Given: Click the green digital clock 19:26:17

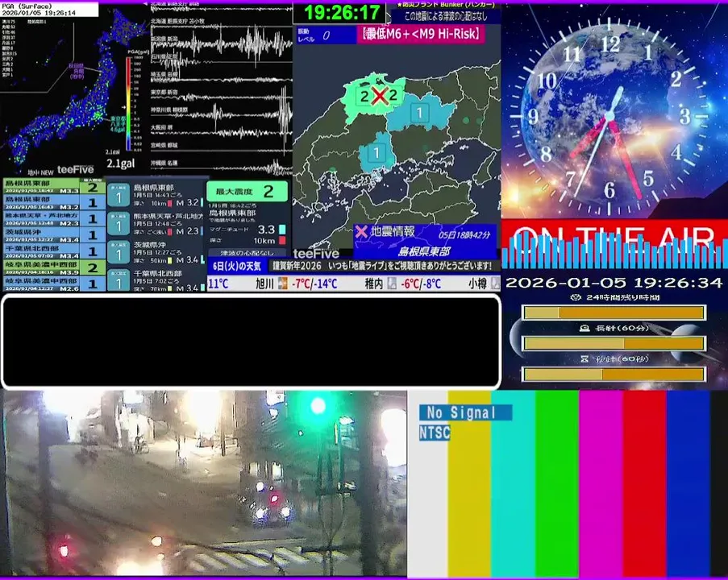Looking at the screenshot, I should pyautogui.click(x=341, y=13).
